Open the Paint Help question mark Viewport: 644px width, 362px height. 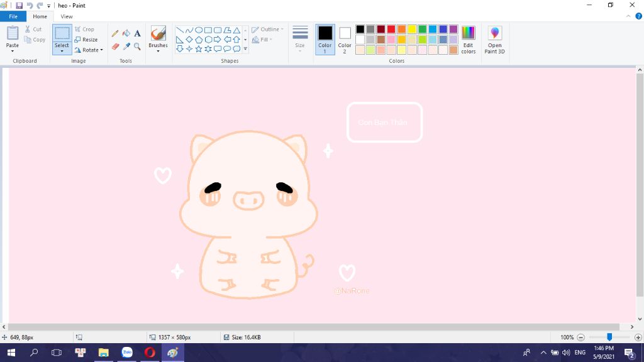click(x=639, y=16)
